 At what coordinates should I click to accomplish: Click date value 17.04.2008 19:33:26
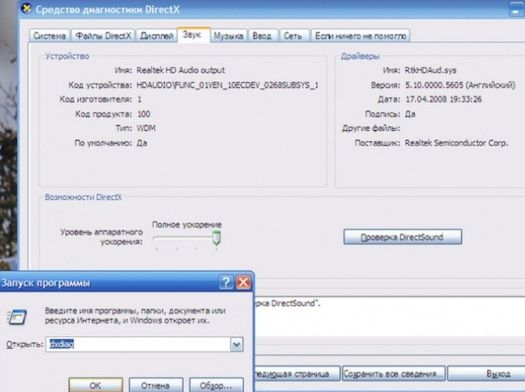coord(444,99)
